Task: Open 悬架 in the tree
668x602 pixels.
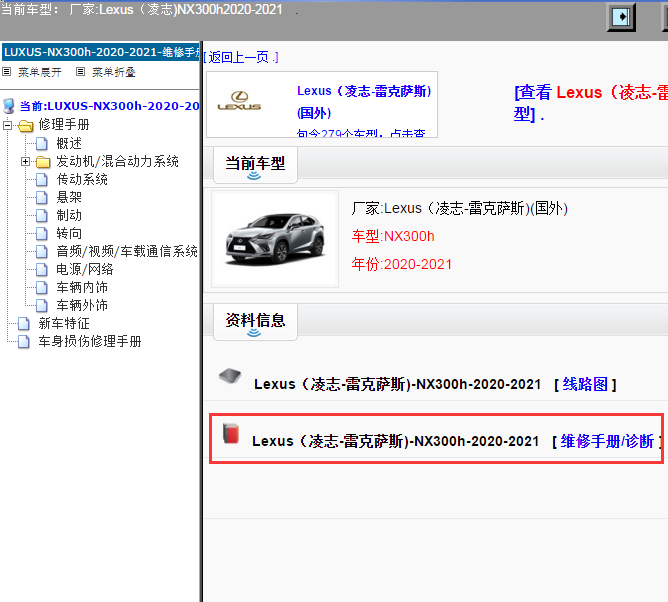Action: [x=69, y=198]
